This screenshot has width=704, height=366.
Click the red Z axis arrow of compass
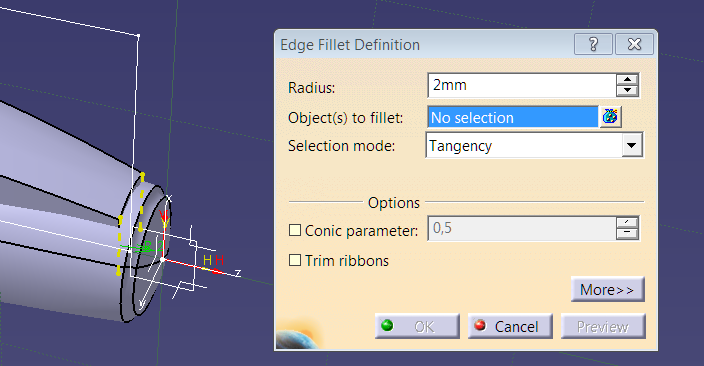(x=217, y=271)
